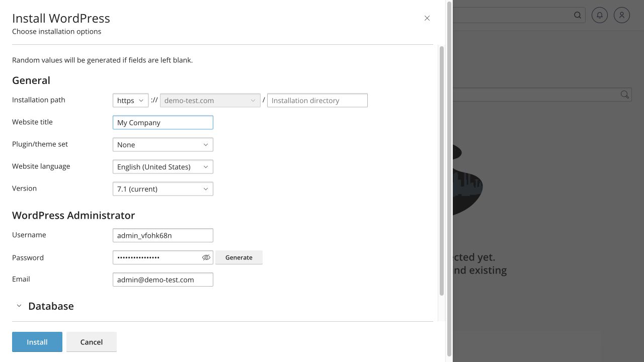The image size is (644, 362).
Task: Click the dialog's vertical scrollbar
Action: 442,171
